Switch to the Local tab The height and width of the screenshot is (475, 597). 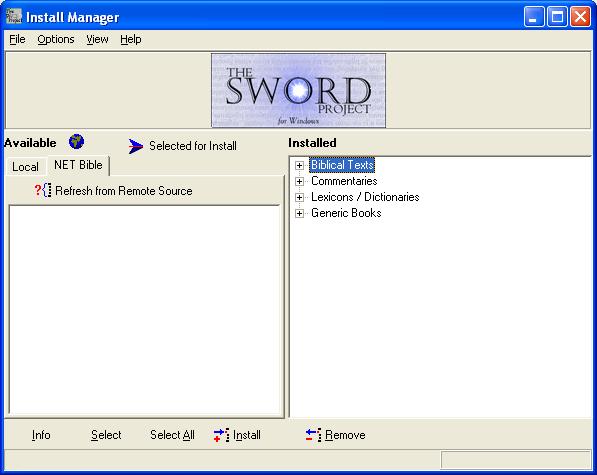[25, 167]
